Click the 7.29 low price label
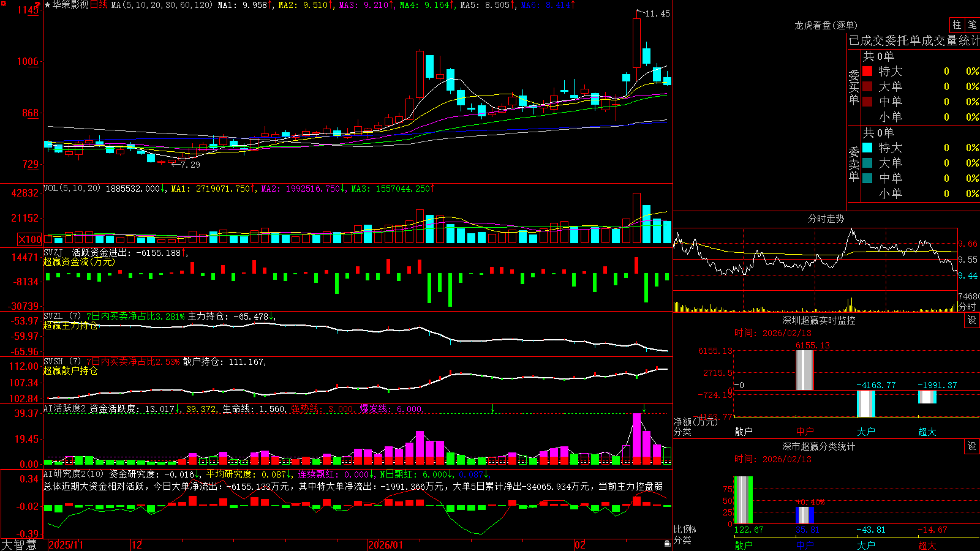This screenshot has width=980, height=551. coord(190,165)
